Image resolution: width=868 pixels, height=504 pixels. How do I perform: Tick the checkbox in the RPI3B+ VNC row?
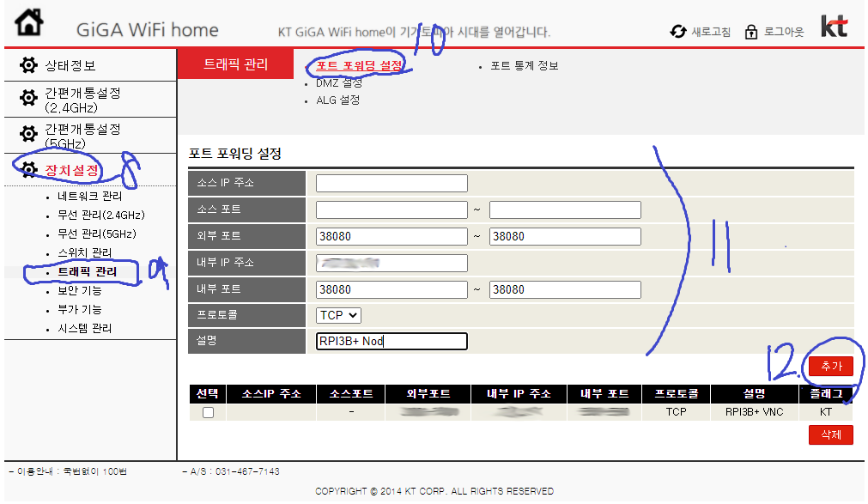[x=208, y=412]
